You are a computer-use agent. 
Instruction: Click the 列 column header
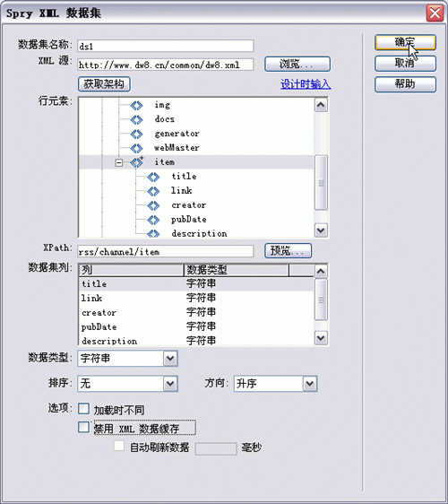(x=131, y=270)
